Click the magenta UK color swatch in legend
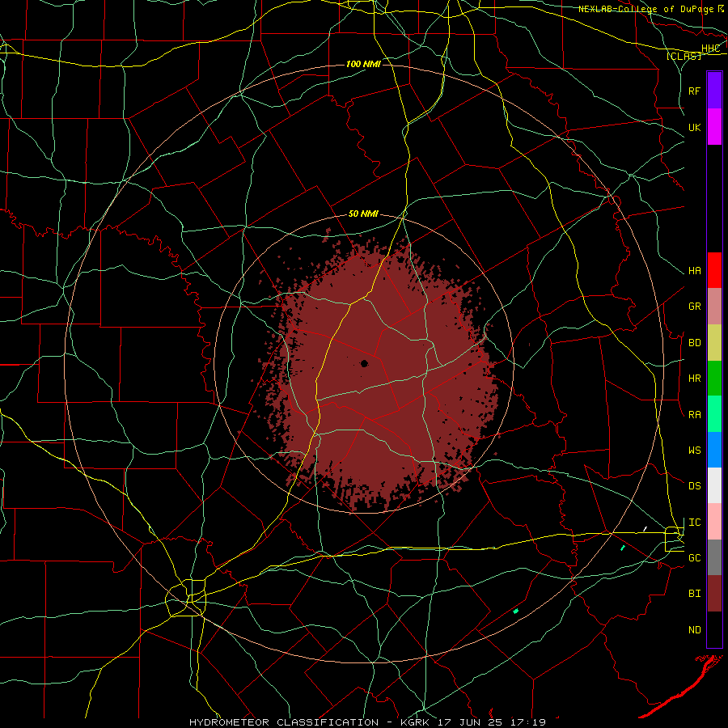The width and height of the screenshot is (728, 728). [x=714, y=127]
